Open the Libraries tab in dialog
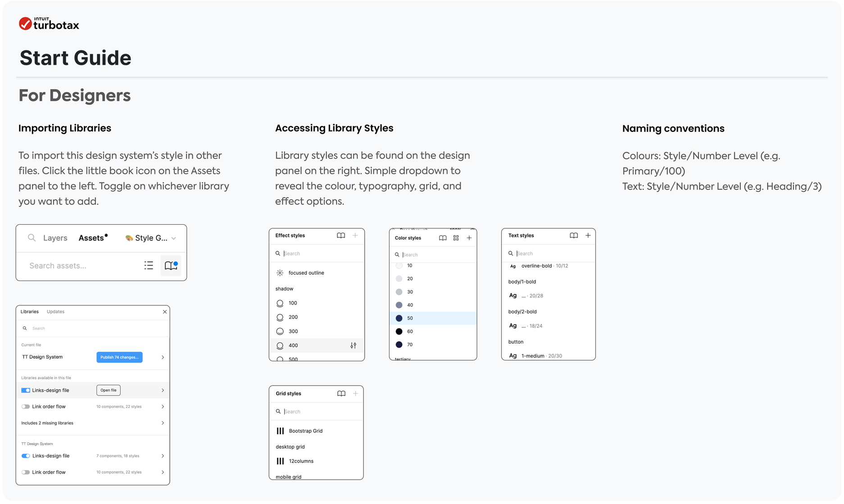The image size is (844, 504). [x=29, y=312]
